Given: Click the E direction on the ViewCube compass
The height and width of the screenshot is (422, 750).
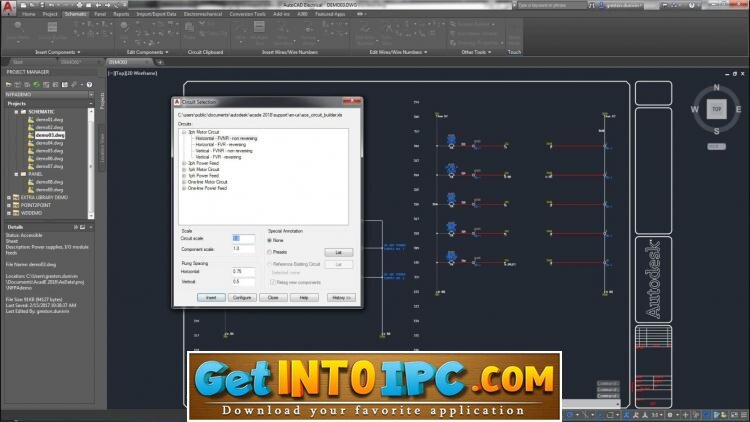Looking at the screenshot, I should pyautogui.click(x=738, y=109).
